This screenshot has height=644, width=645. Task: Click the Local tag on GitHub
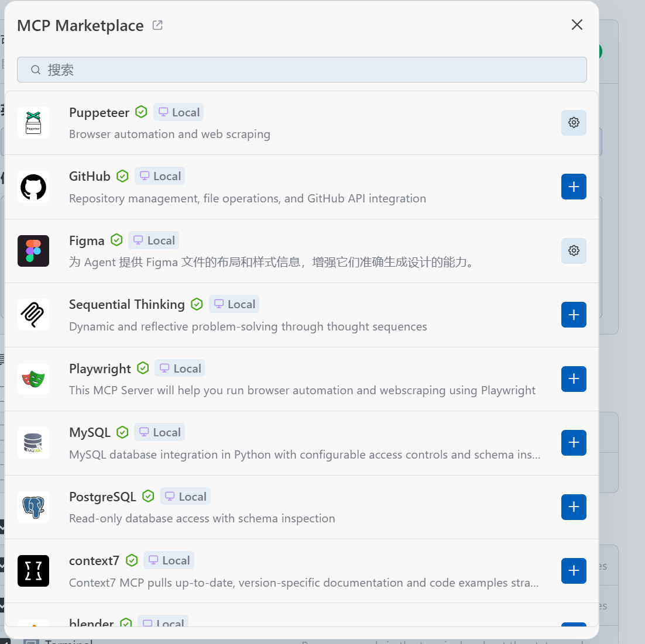(160, 176)
